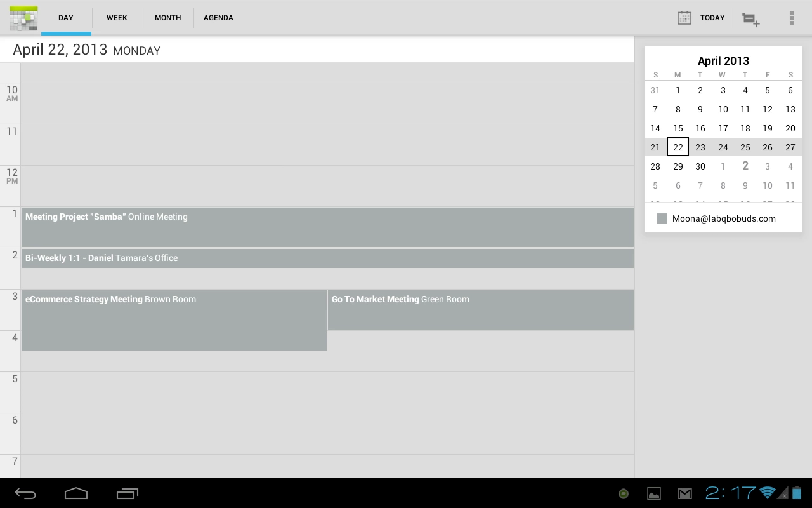This screenshot has width=812, height=508.
Task: Open Meeting Project "Samba" event
Action: (x=327, y=227)
